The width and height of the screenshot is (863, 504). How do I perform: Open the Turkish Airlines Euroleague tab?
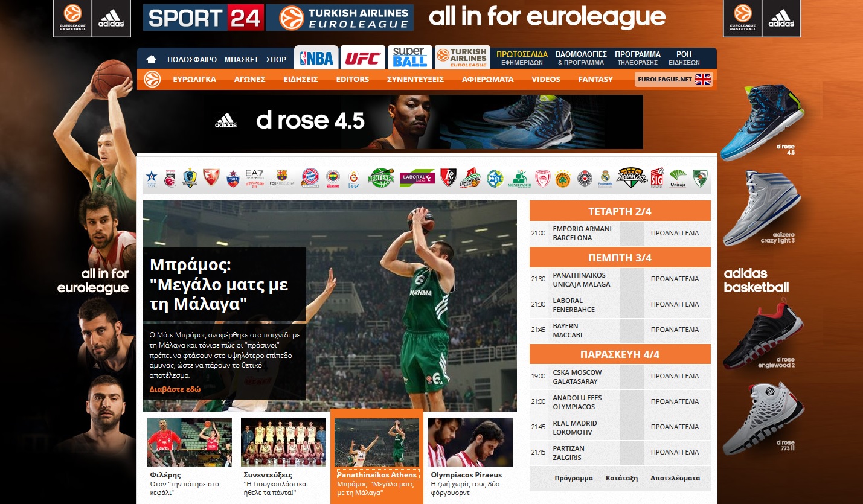(462, 57)
